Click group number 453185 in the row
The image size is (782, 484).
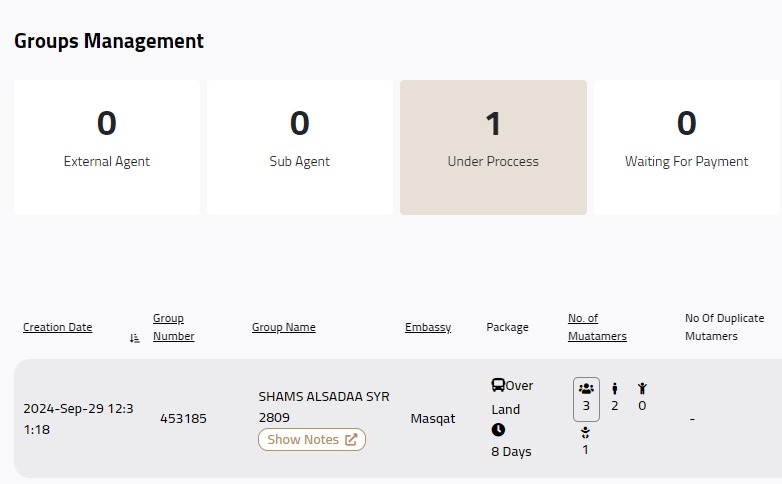(183, 418)
